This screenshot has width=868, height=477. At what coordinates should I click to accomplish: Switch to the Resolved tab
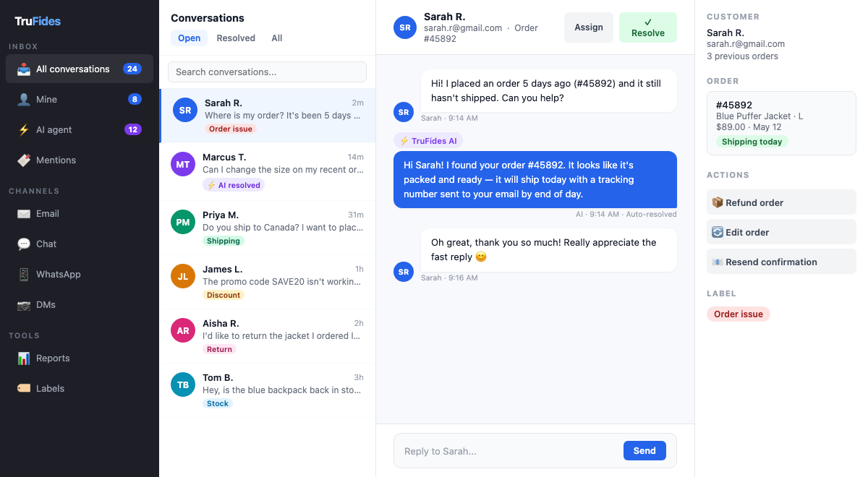(235, 38)
